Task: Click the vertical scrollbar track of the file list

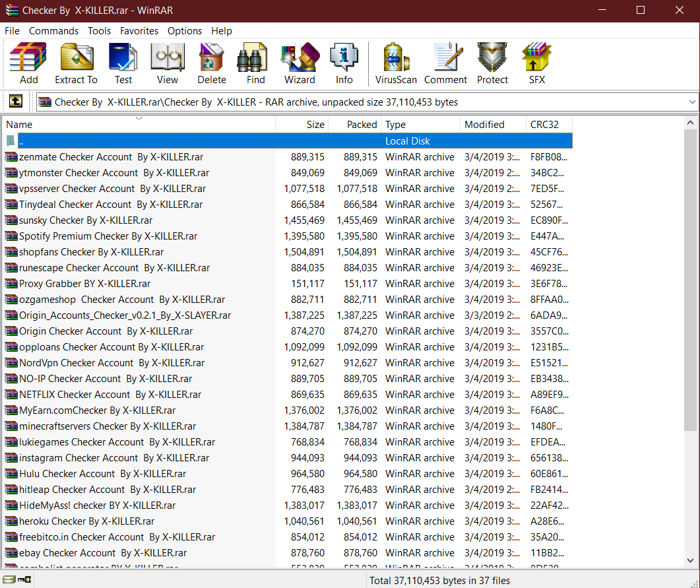Action: click(x=691, y=495)
